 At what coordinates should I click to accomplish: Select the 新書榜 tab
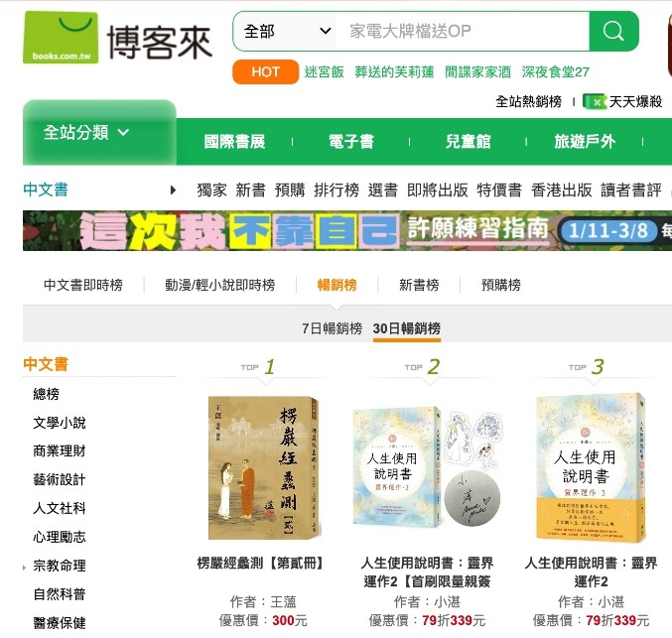tap(419, 285)
